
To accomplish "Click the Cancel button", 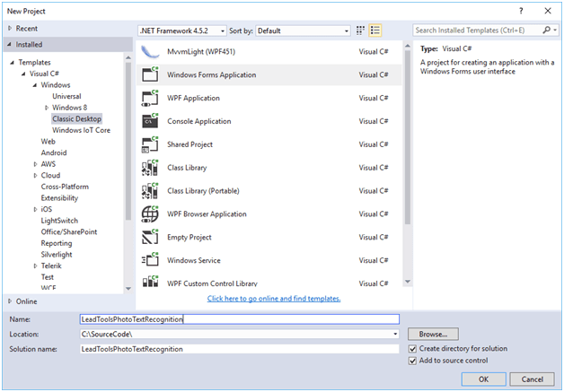I will click(532, 379).
